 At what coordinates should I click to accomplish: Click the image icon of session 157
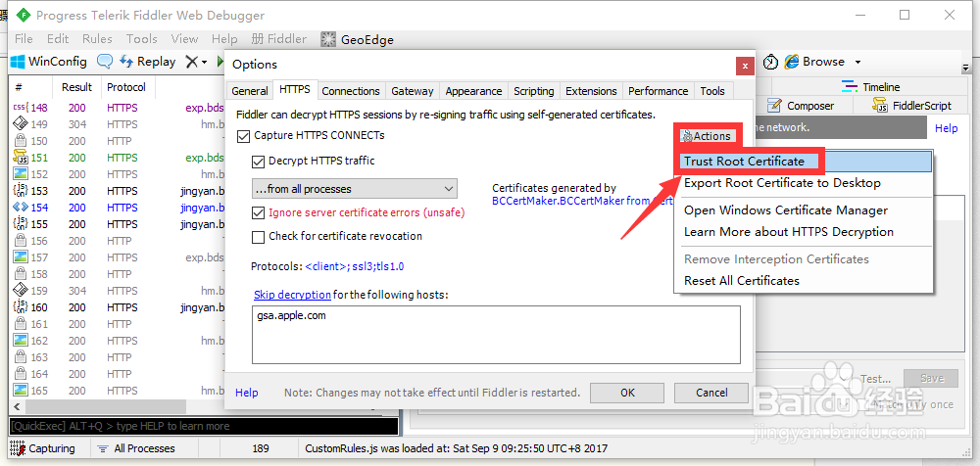[x=20, y=256]
